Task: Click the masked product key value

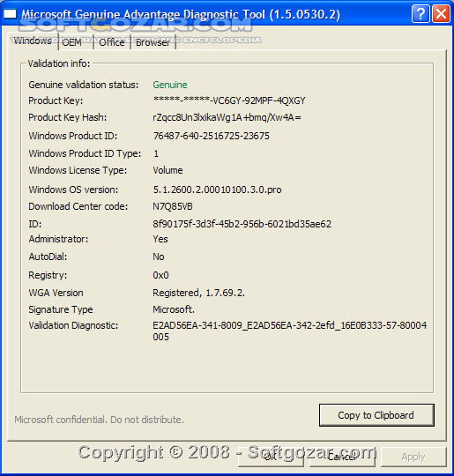Action: click(x=229, y=100)
